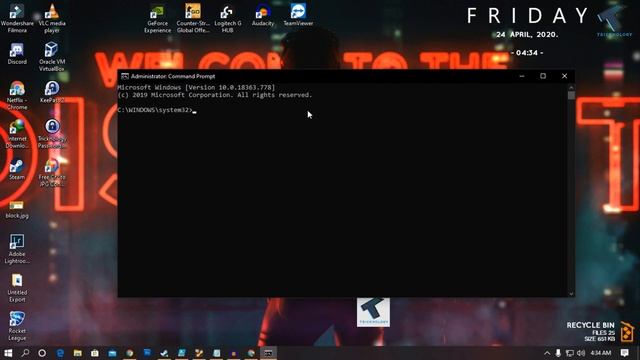Open the taskbar clock showing 4:34 AM
The width and height of the screenshot is (640, 360).
pos(601,353)
